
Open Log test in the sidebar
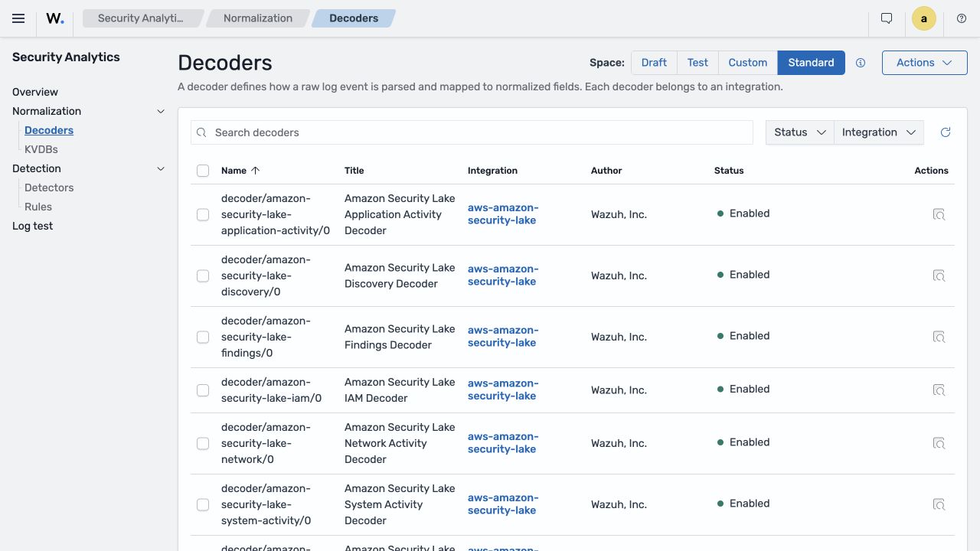pos(33,226)
